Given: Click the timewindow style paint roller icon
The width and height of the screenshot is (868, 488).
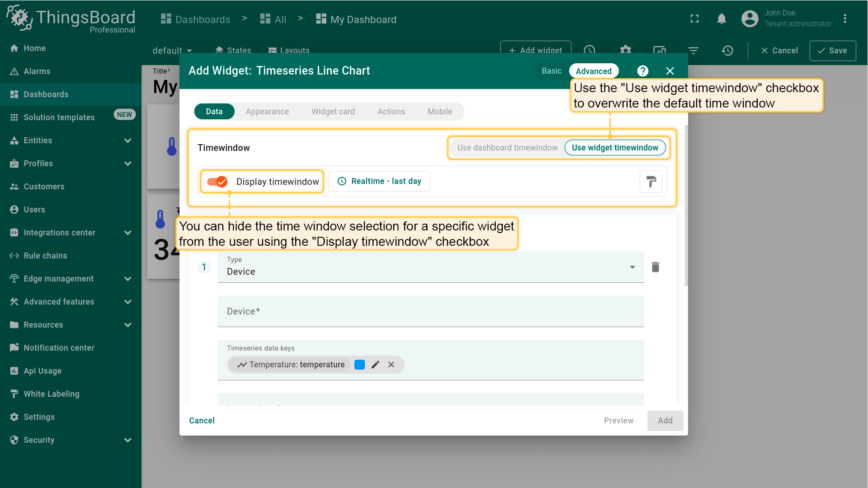Looking at the screenshot, I should 651,182.
